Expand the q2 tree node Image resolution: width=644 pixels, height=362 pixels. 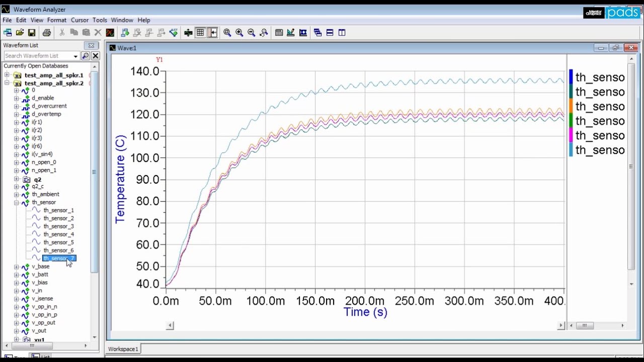(16, 179)
